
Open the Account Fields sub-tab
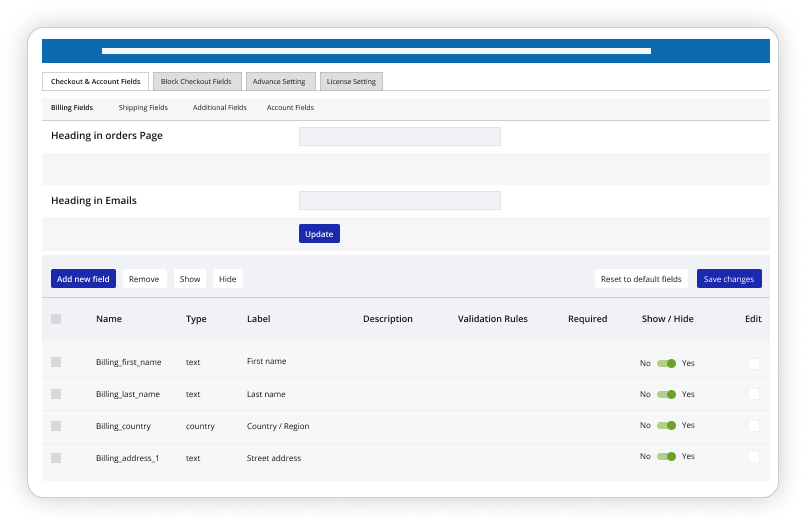tap(290, 108)
